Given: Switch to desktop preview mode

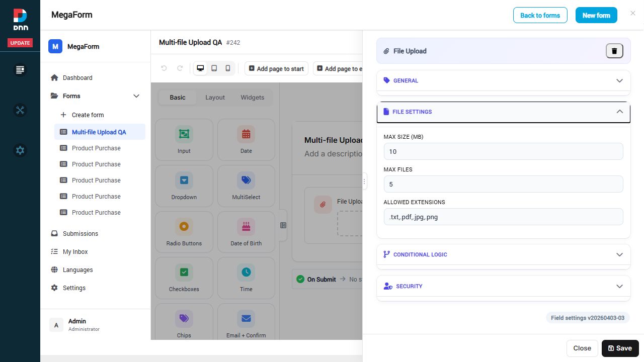Looking at the screenshot, I should point(201,68).
